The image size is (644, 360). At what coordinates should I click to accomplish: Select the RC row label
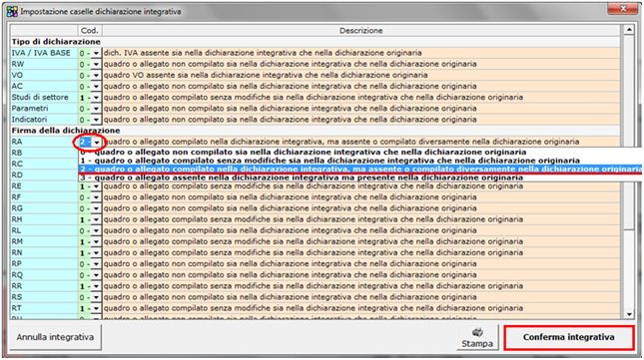pyautogui.click(x=44, y=164)
